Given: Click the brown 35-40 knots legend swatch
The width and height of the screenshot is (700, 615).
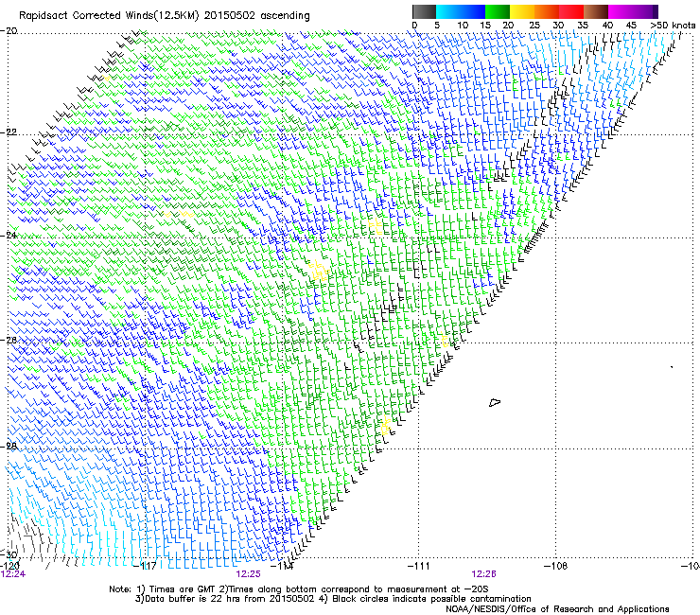Looking at the screenshot, I should (596, 11).
